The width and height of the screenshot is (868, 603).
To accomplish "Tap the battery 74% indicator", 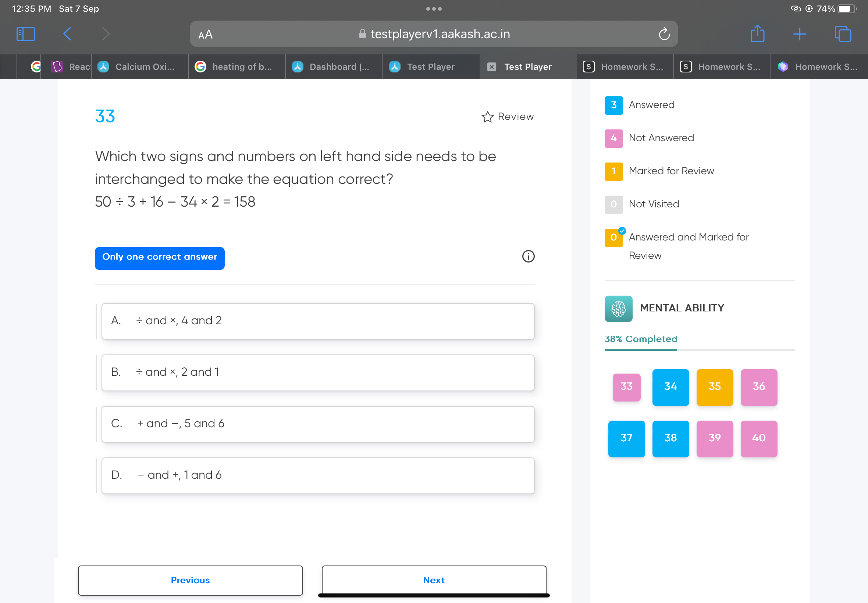I will pos(836,9).
